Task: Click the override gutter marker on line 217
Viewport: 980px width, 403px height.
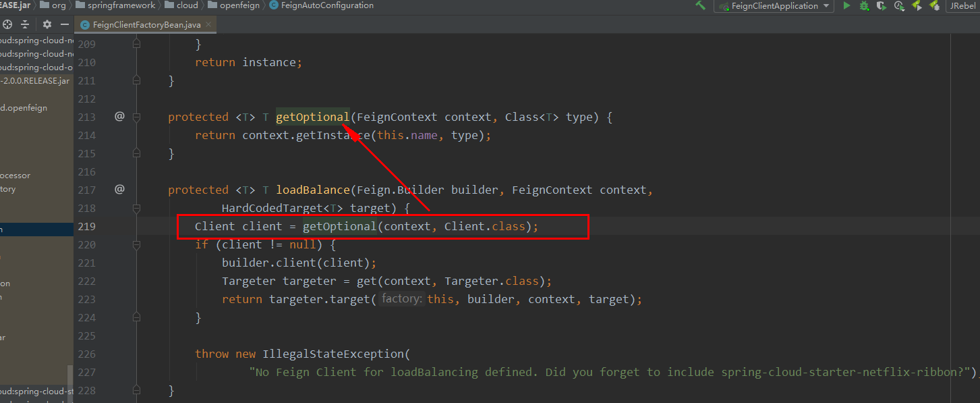Action: (x=119, y=189)
